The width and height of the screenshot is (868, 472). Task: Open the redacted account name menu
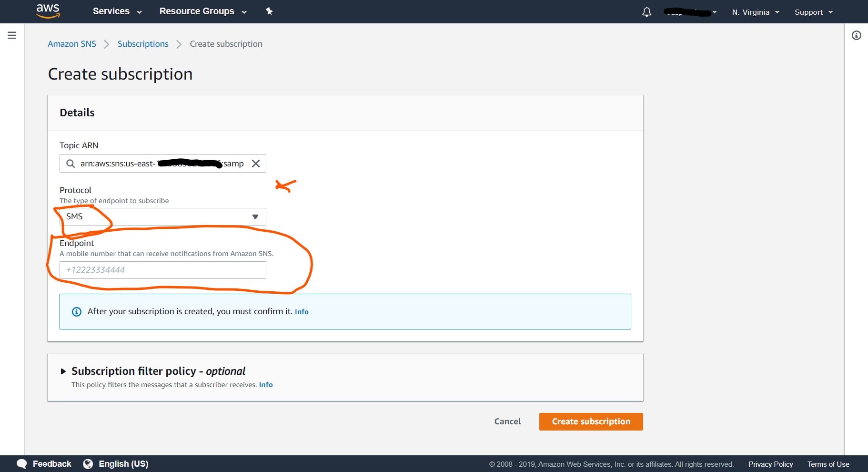coord(690,12)
